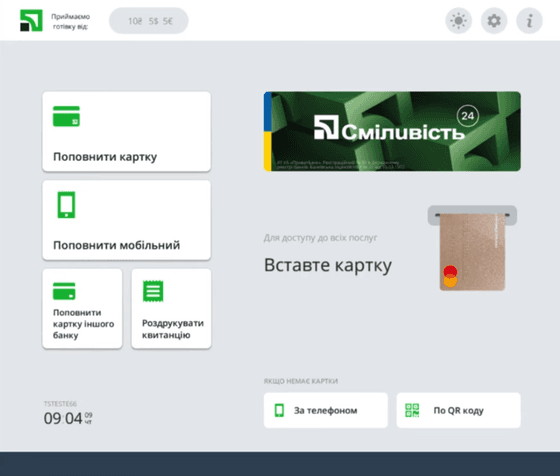Open the settings gear icon
This screenshot has width=560, height=476.
pyautogui.click(x=494, y=21)
